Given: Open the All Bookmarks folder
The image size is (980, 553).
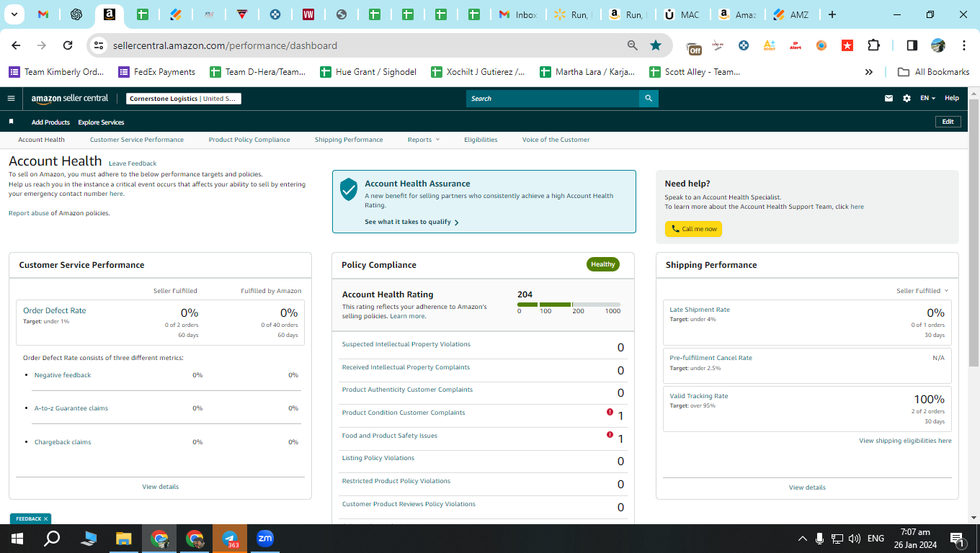Looking at the screenshot, I should click(933, 72).
